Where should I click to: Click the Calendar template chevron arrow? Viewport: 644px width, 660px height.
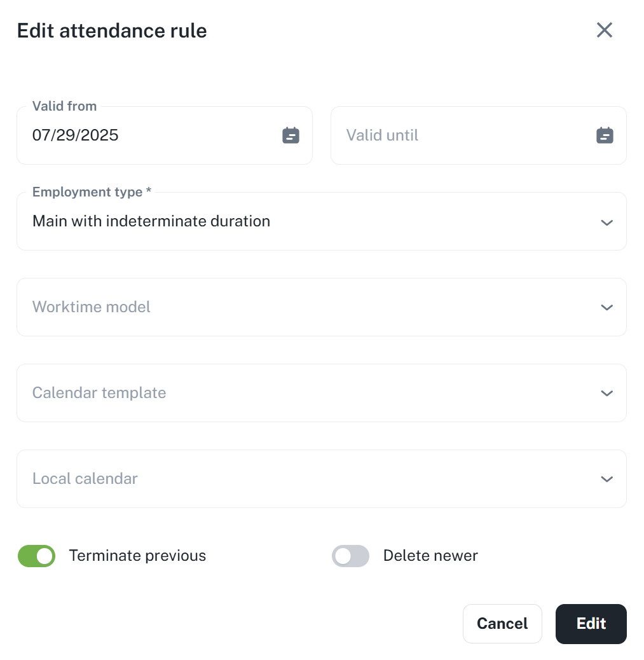coord(606,393)
